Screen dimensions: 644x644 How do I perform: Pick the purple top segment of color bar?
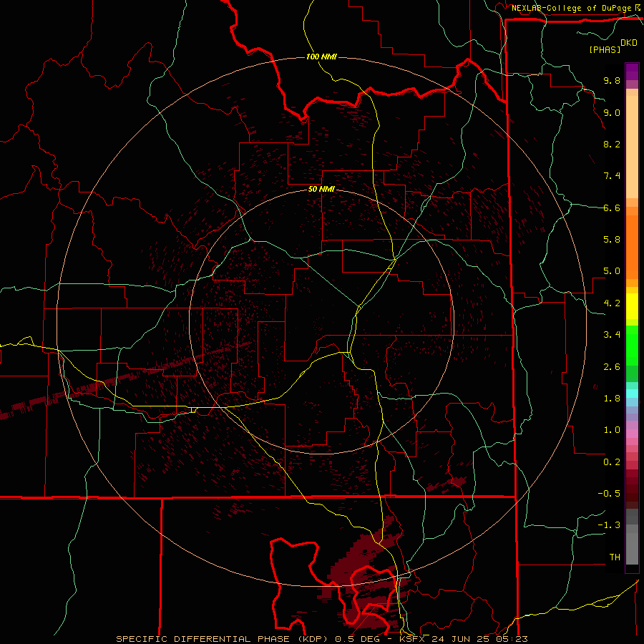point(632,72)
